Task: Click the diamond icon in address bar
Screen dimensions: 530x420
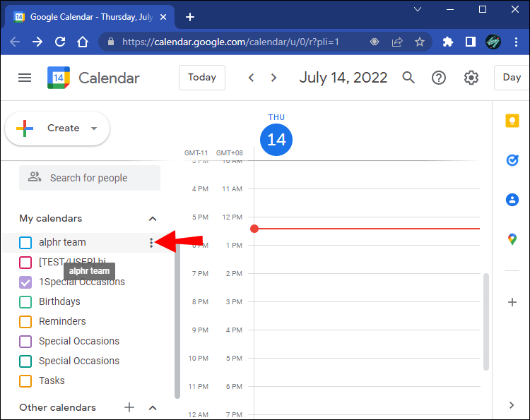Action: (374, 42)
